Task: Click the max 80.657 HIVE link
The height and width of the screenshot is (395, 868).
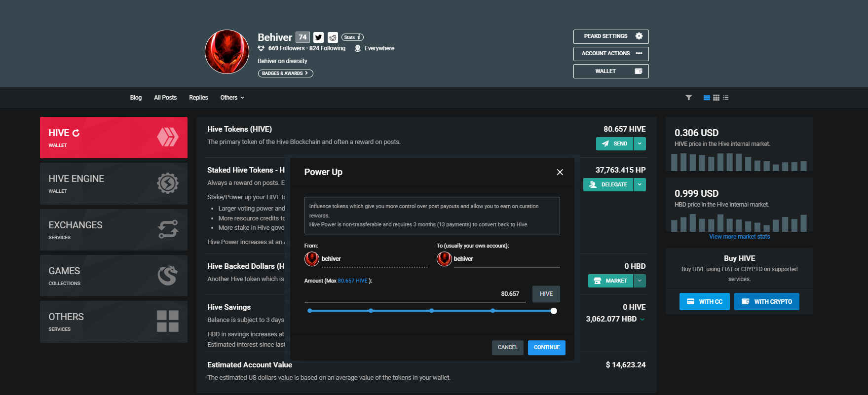Action: point(352,281)
